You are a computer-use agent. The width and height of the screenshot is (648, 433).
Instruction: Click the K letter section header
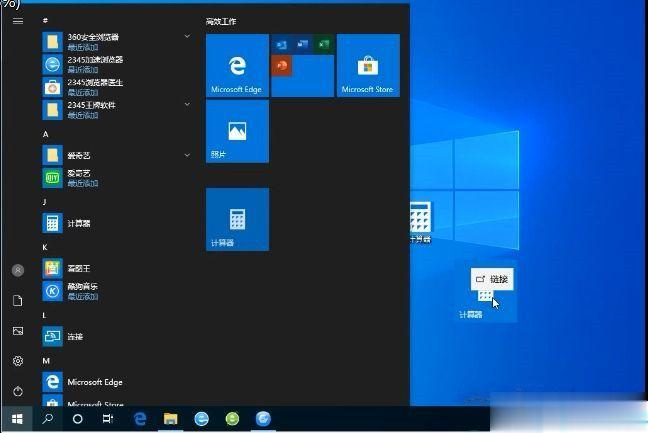point(45,247)
